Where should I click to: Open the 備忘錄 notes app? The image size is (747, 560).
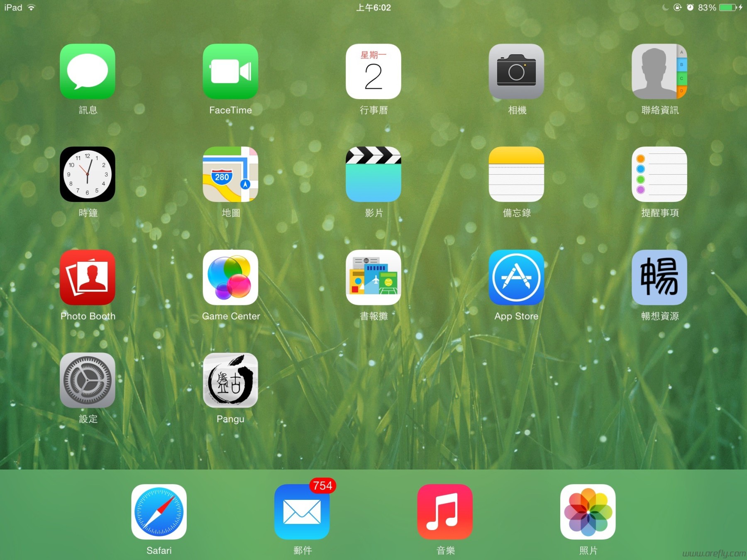516,175
